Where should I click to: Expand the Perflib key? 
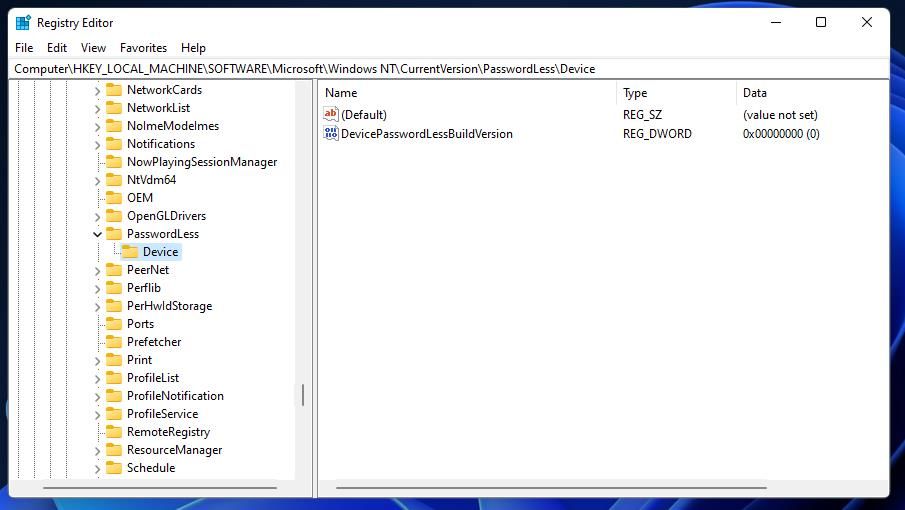[x=98, y=288]
